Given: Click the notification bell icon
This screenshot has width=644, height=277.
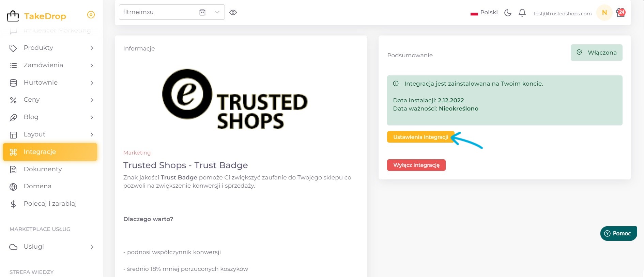Looking at the screenshot, I should 522,13.
